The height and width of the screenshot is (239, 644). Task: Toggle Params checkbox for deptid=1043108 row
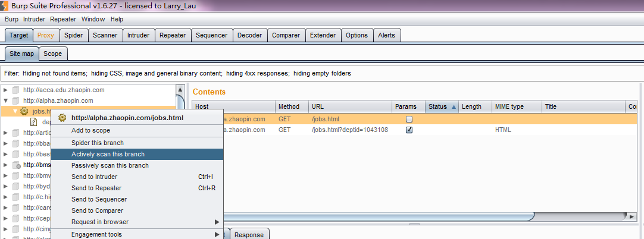[x=409, y=130]
